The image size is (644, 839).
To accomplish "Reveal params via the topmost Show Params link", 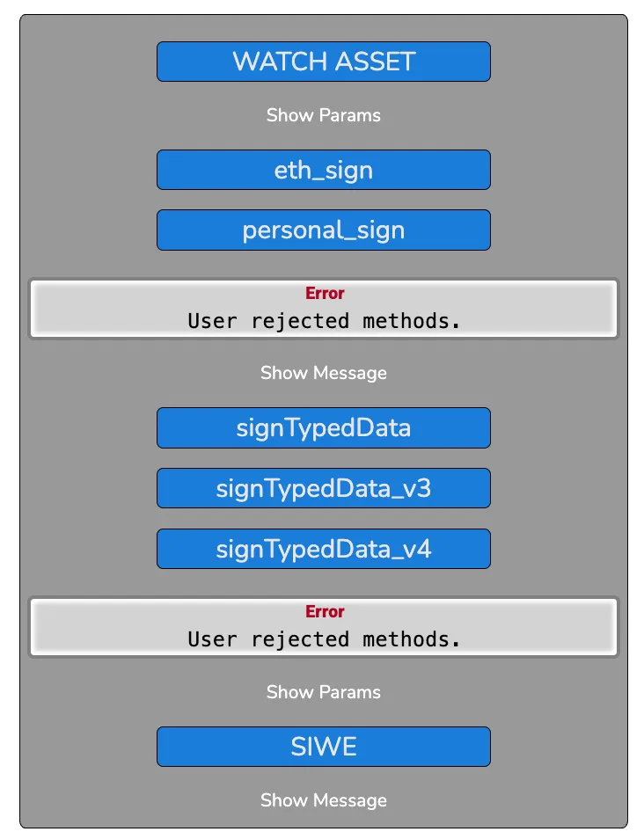I will coord(323,115).
